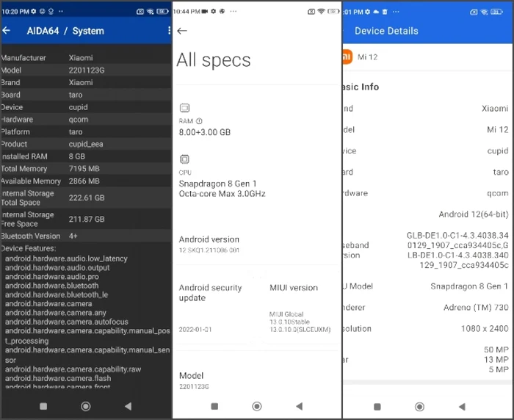
Task: Select Bluetooth Version 4+ row
Action: [86, 236]
